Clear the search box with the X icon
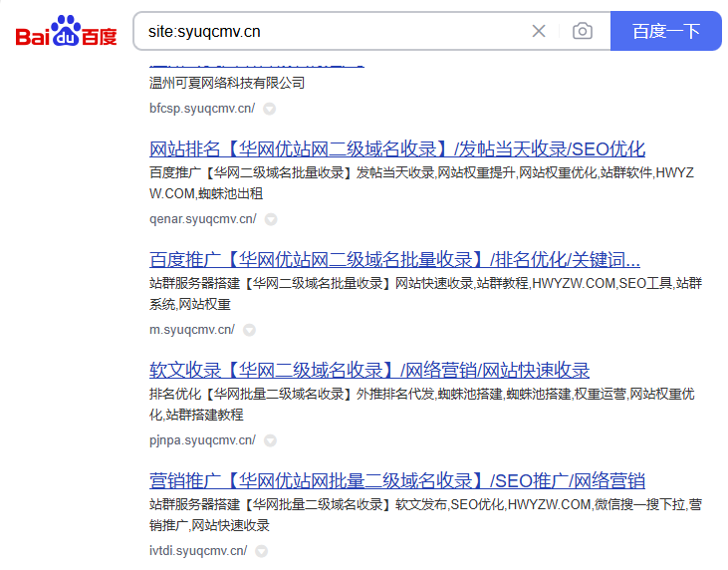The height and width of the screenshot is (570, 728). point(539,31)
